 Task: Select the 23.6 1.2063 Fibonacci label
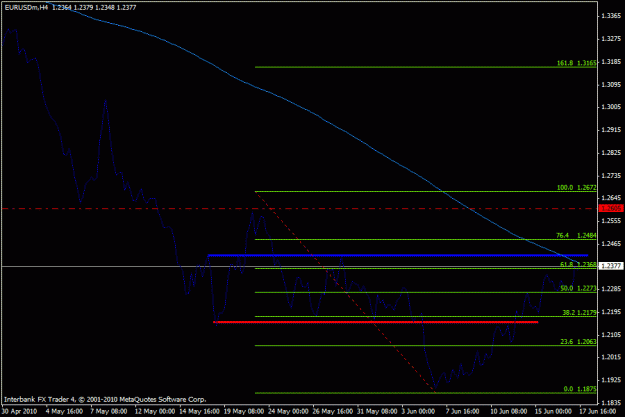coord(578,342)
